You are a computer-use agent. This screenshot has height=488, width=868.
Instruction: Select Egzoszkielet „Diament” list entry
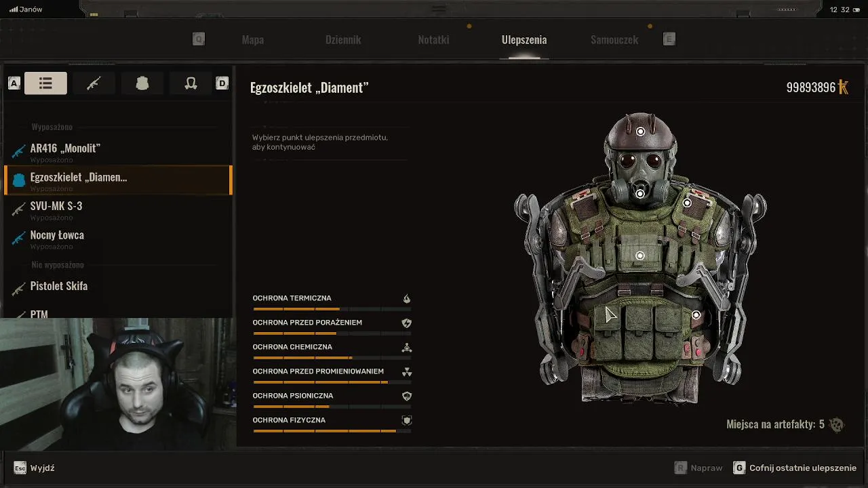(118, 180)
